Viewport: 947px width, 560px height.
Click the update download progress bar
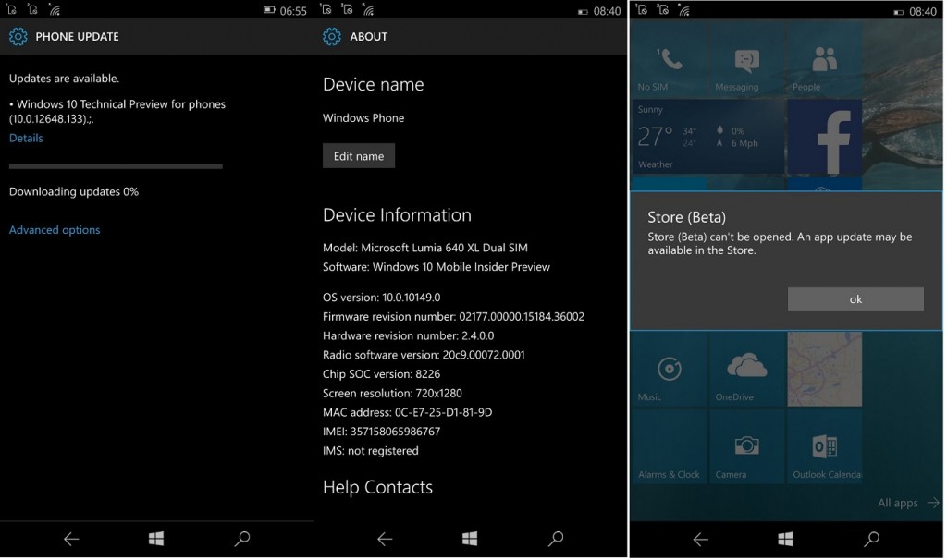(x=116, y=166)
